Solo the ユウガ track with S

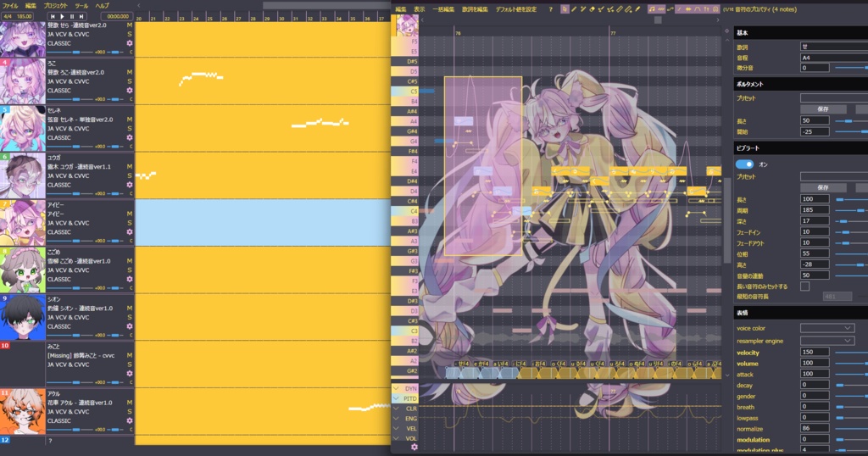tap(130, 175)
